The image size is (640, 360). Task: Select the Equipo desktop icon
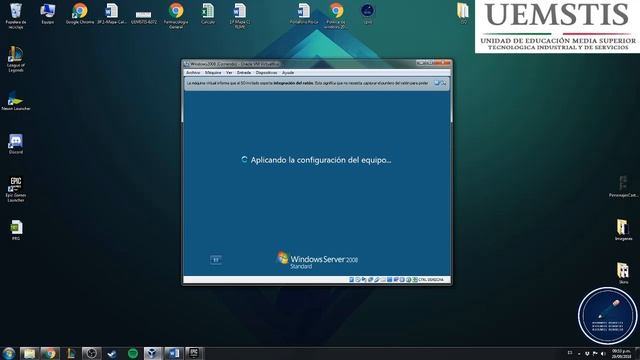(x=48, y=14)
